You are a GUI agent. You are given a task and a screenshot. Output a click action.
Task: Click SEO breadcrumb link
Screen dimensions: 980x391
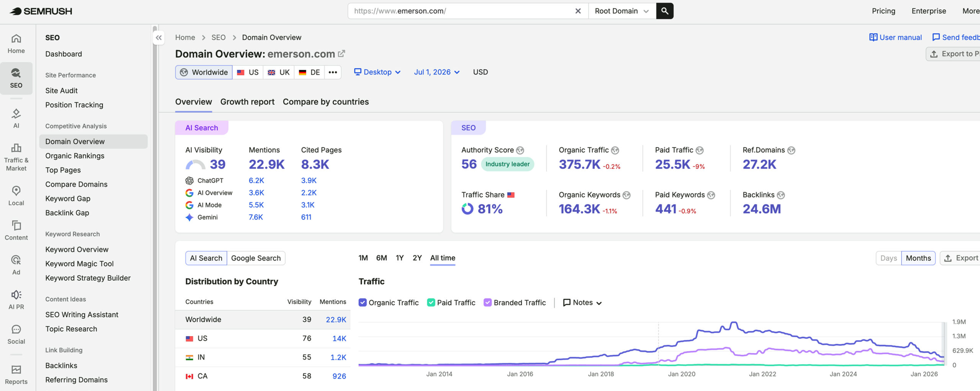tap(218, 37)
